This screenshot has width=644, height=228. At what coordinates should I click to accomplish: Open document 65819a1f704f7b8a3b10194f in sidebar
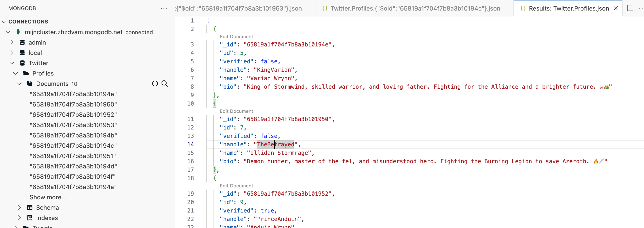[73, 177]
